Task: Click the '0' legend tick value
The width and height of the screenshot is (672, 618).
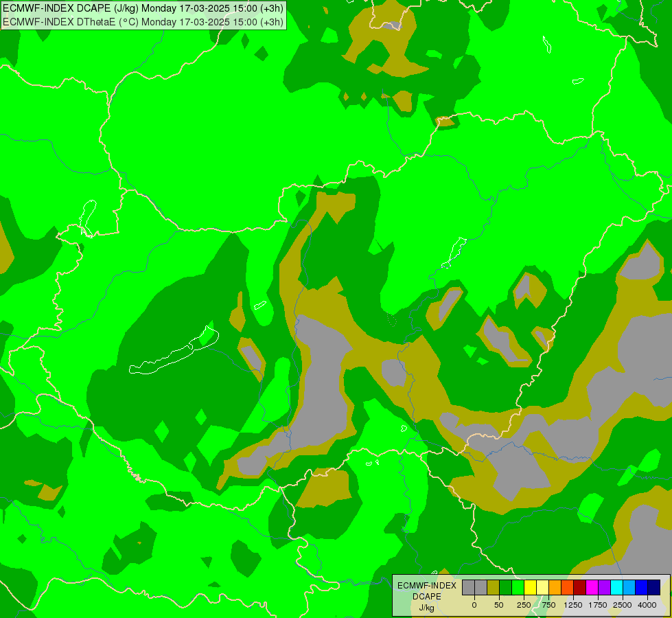Action: pyautogui.click(x=474, y=605)
